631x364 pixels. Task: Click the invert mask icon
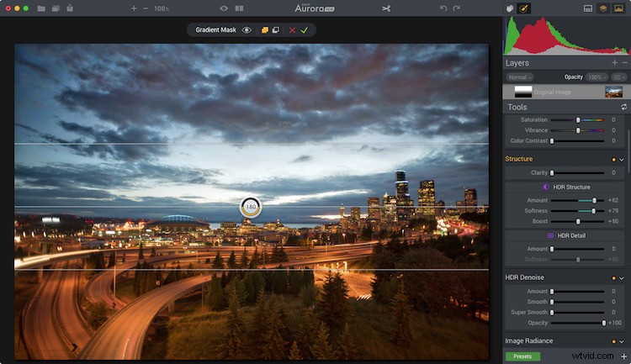coord(276,30)
